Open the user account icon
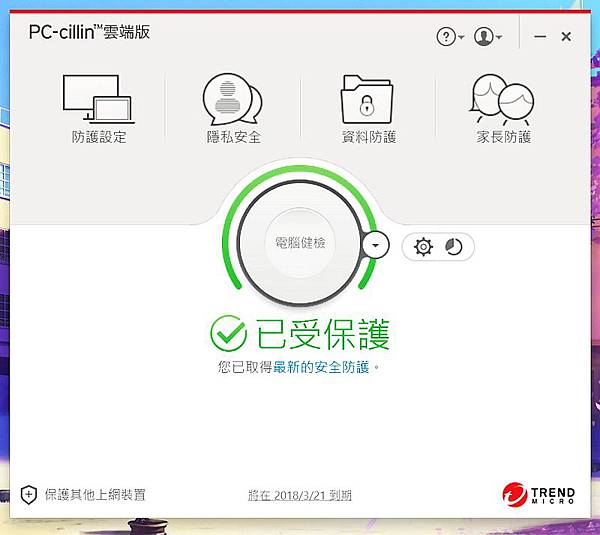The height and width of the screenshot is (535, 600). coord(483,37)
